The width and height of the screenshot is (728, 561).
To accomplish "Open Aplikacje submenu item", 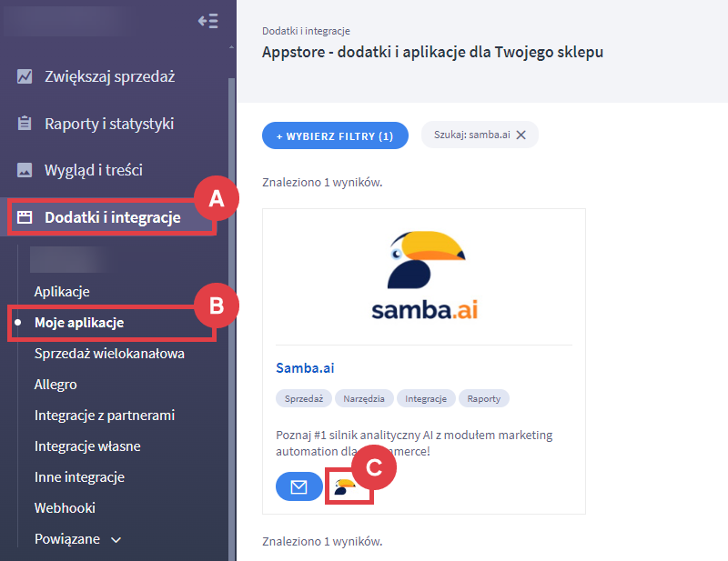I will 62,292.
